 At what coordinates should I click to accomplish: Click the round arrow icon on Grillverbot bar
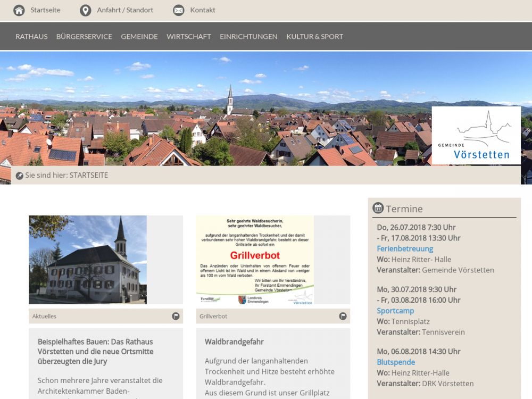pyautogui.click(x=343, y=316)
